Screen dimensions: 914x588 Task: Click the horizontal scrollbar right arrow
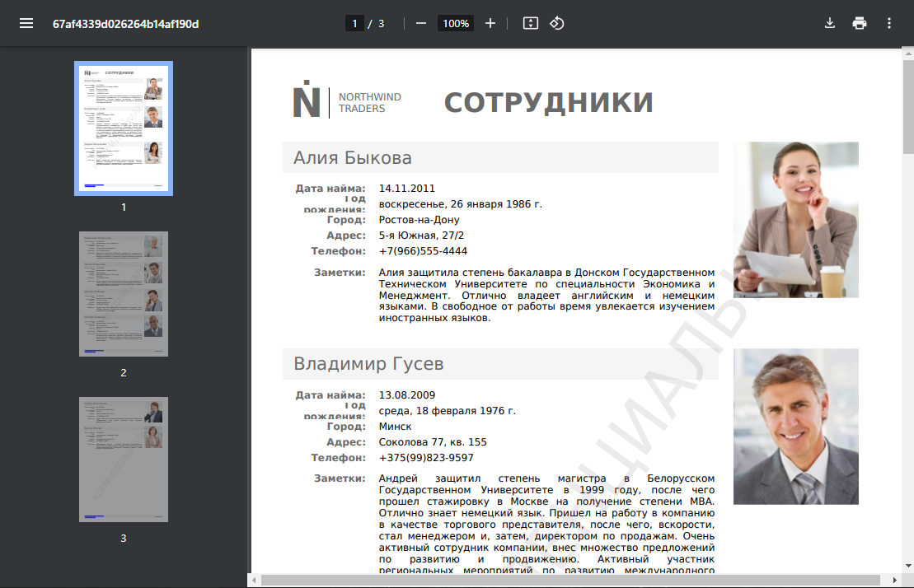click(895, 581)
